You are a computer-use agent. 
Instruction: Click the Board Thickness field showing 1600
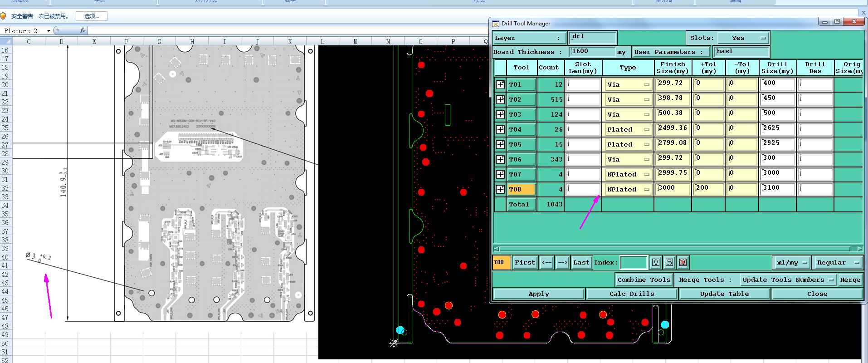(592, 52)
